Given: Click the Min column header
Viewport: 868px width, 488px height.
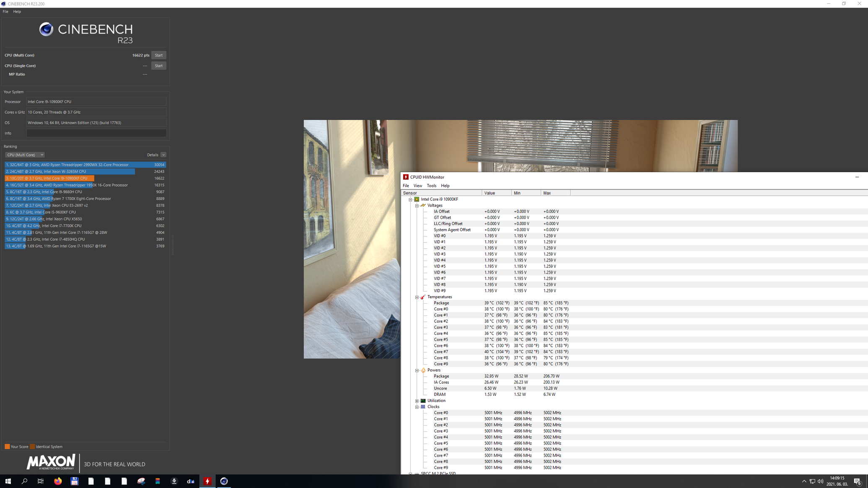Looking at the screenshot, I should pyautogui.click(x=526, y=193).
